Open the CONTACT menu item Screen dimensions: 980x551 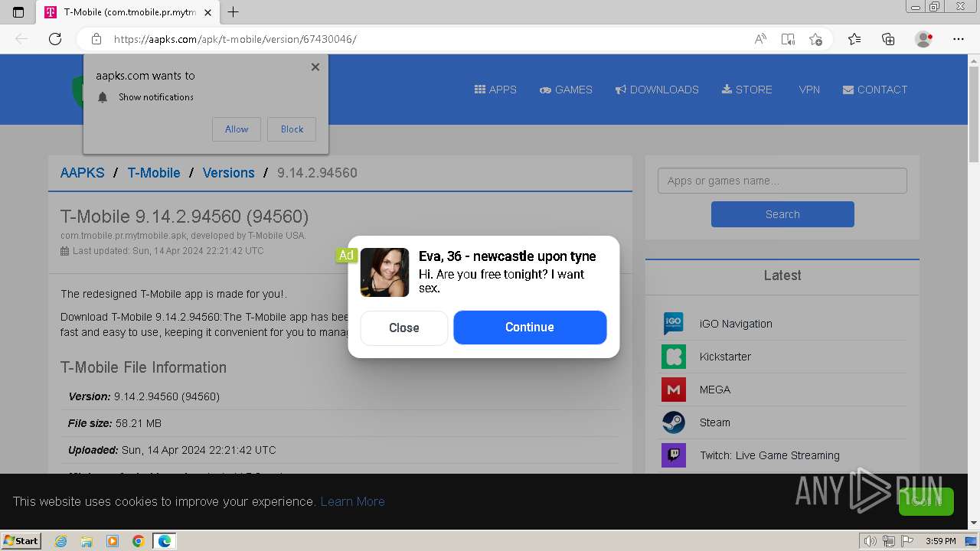point(875,90)
